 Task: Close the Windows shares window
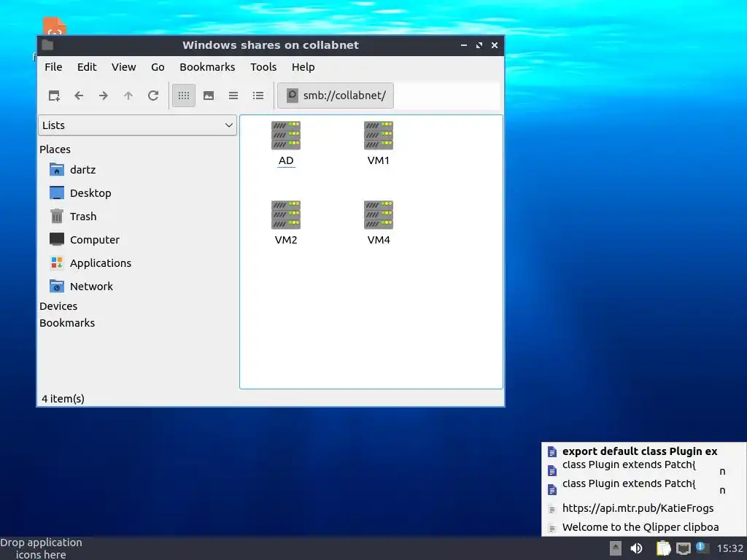coord(495,45)
